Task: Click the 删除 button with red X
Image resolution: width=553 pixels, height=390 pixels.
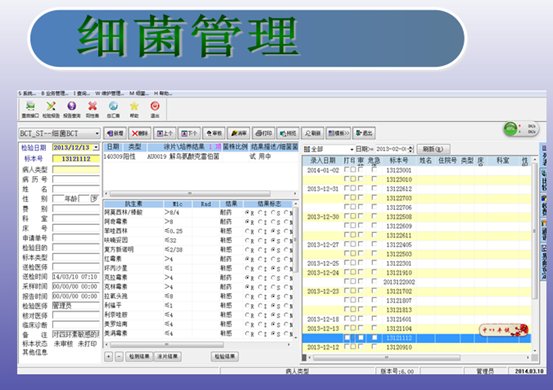Action: (x=140, y=133)
